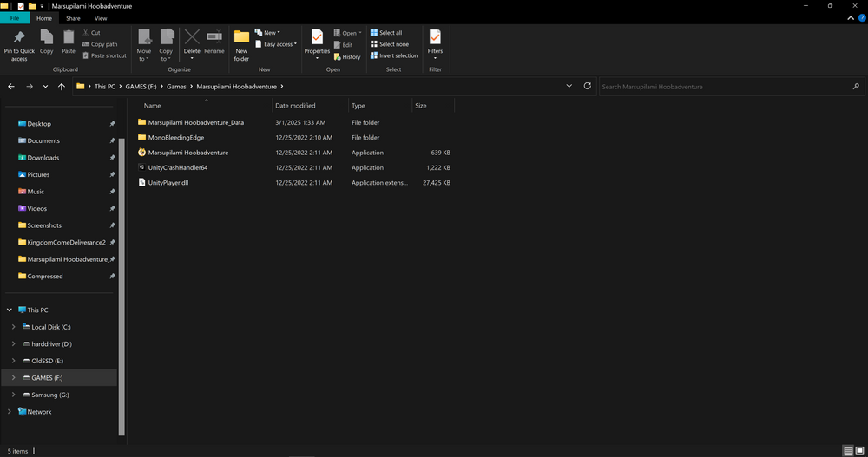Screen dimensions: 868x457
Task: Click Edit in Open group
Action: point(343,45)
